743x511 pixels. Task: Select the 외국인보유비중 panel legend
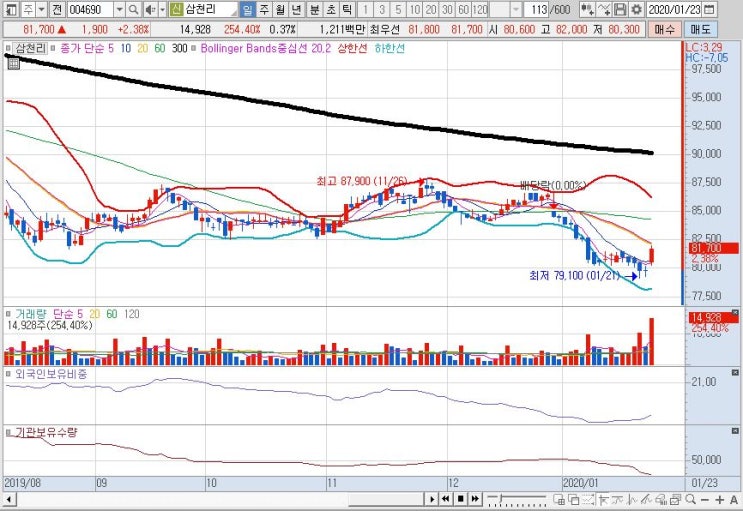tap(51, 374)
